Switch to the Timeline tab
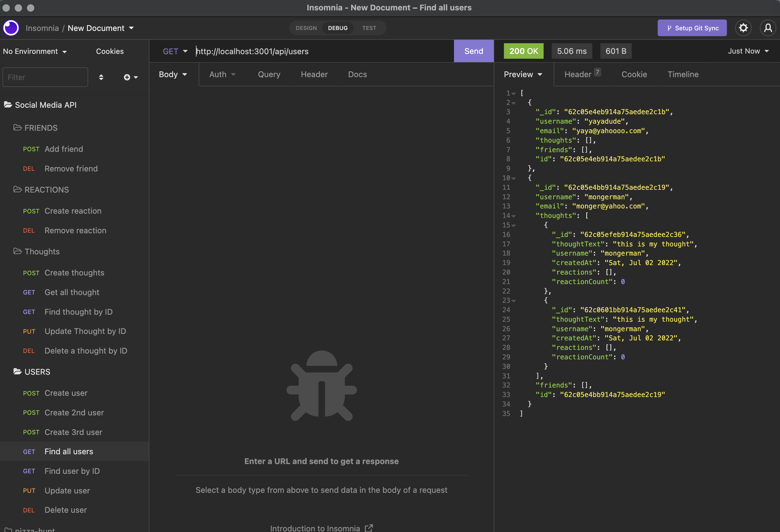Screen dimensions: 780x532 tap(683, 74)
